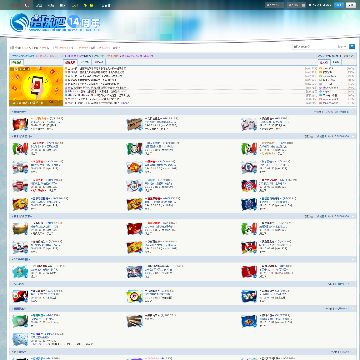Tick the auto-login checkbox in the top bar
The image size is (360, 360).
(x=310, y=5)
